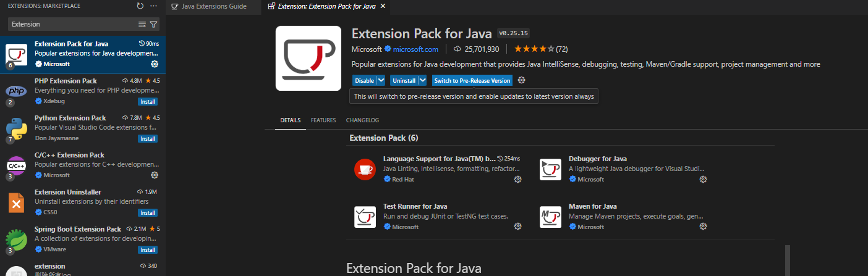This screenshot has height=276, width=868.
Task: Click the Microsoft publisher name in extension header
Action: click(x=367, y=49)
